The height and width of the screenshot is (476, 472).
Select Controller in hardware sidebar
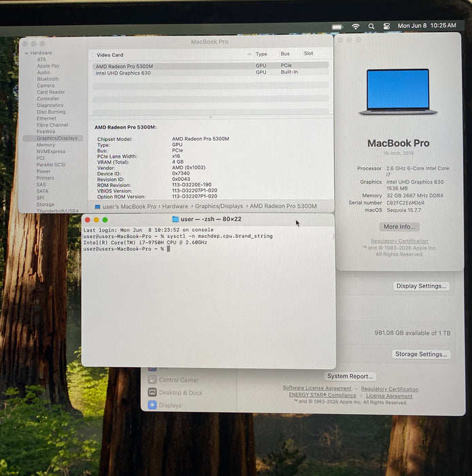(48, 99)
